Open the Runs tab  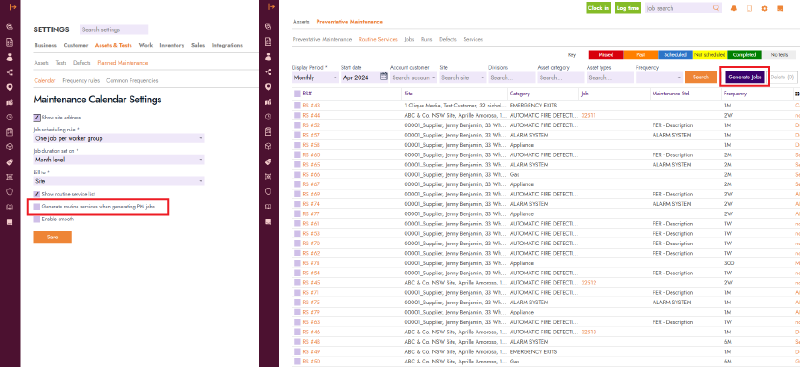point(426,39)
